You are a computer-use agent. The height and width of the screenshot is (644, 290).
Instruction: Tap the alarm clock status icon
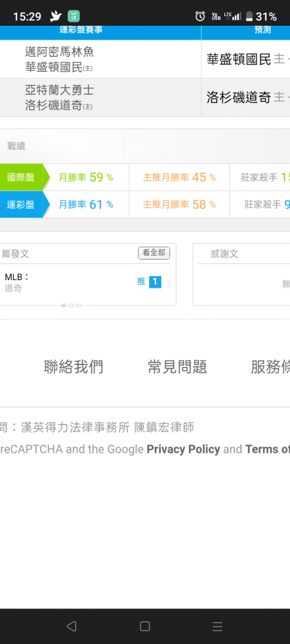pyautogui.click(x=200, y=17)
